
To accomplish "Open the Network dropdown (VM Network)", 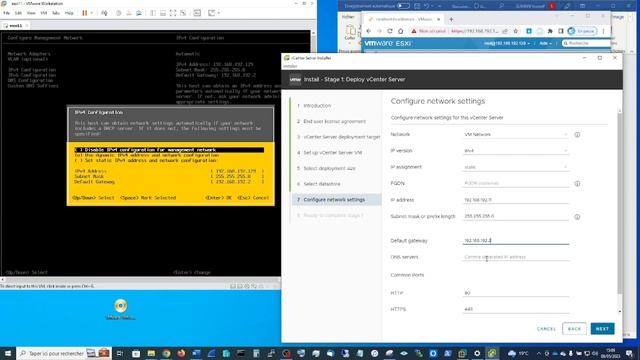I will 516,134.
